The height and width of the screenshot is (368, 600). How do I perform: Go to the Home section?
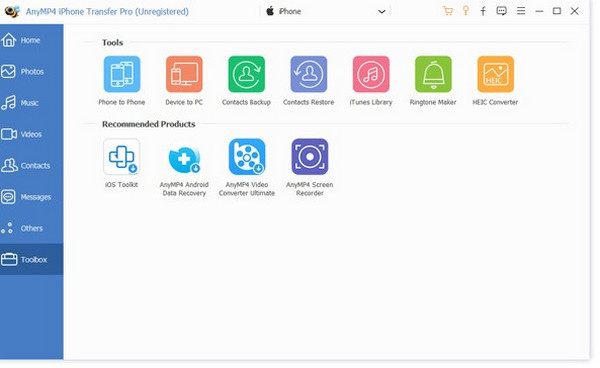point(31,40)
